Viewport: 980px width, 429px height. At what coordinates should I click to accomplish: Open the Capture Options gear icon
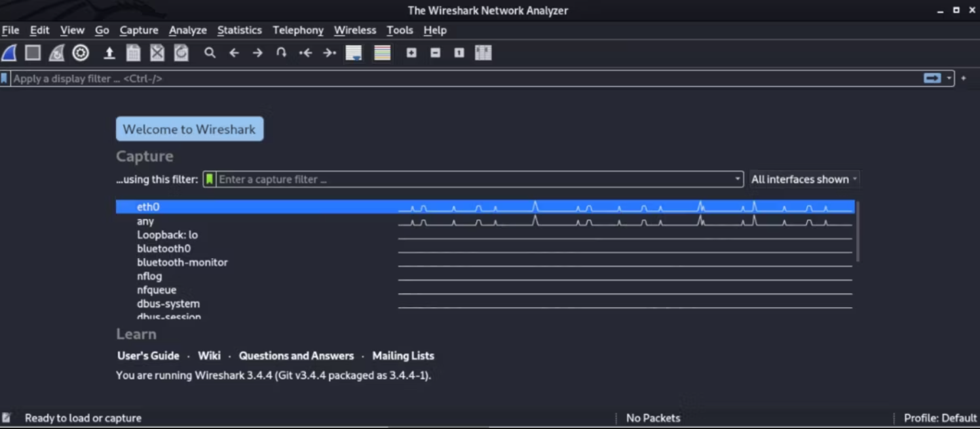80,53
